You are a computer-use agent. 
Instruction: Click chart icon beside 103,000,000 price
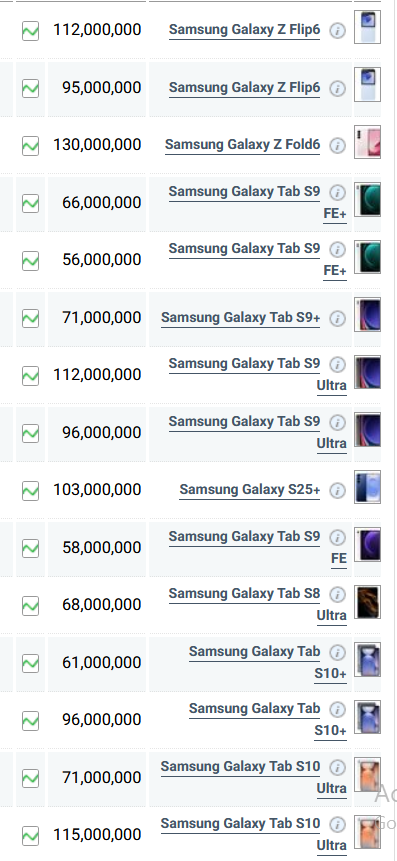click(x=30, y=490)
